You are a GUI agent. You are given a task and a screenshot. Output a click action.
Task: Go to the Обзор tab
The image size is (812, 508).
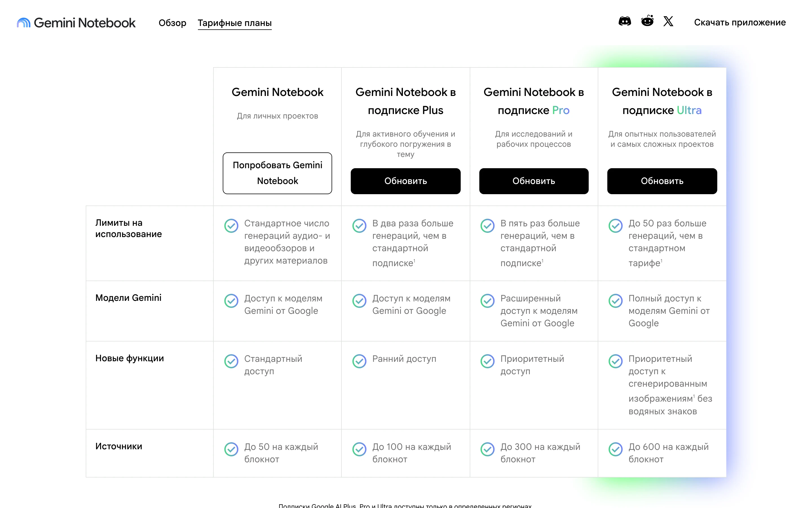pyautogui.click(x=173, y=23)
